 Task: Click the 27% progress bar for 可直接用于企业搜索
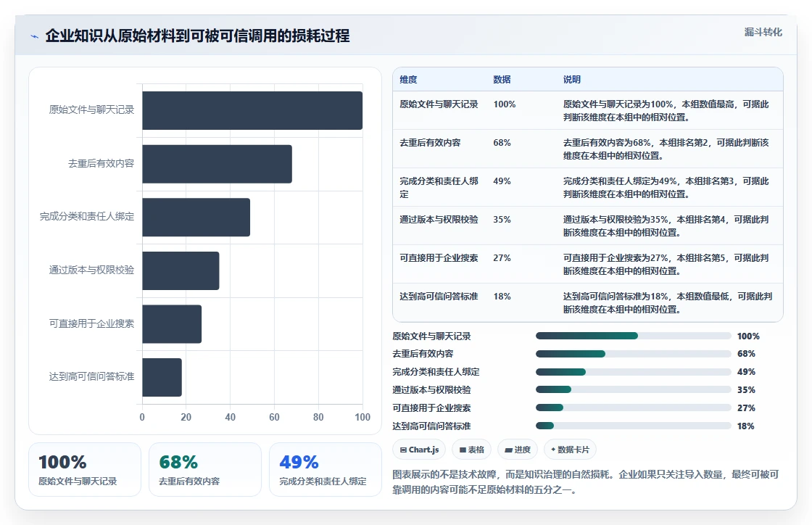click(634, 408)
